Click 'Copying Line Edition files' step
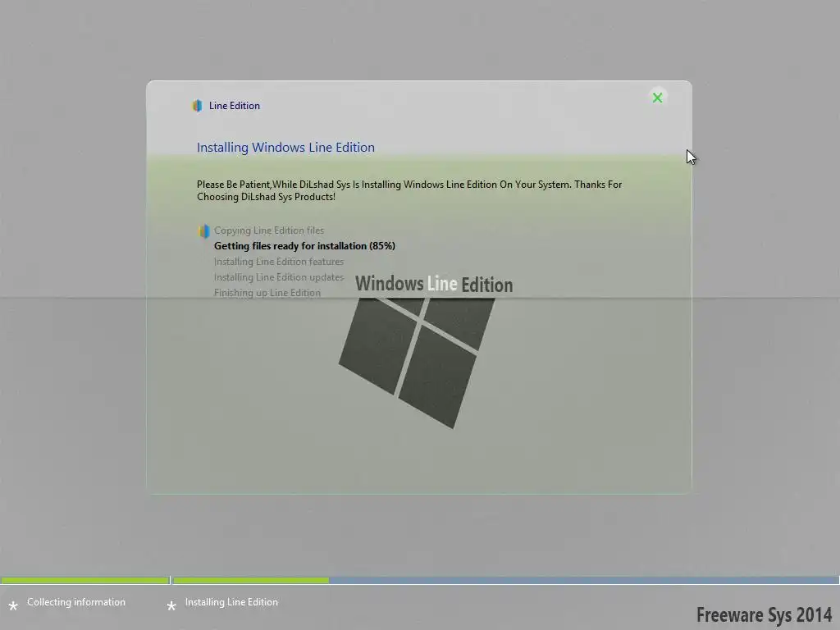The image size is (840, 630). (269, 231)
